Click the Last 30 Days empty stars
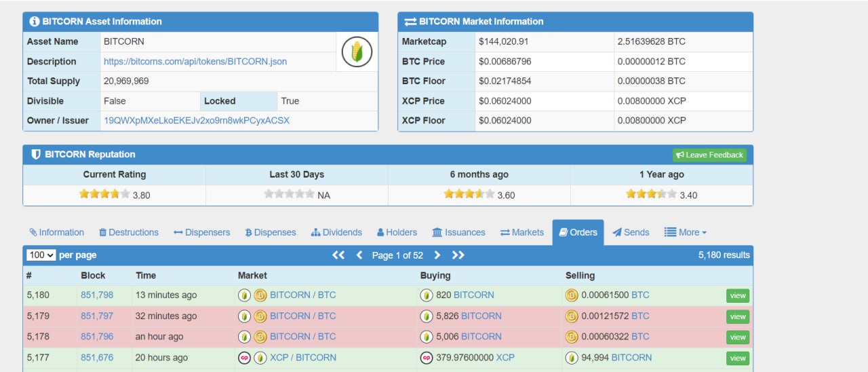Screen dimensions: 868x372 (289, 194)
